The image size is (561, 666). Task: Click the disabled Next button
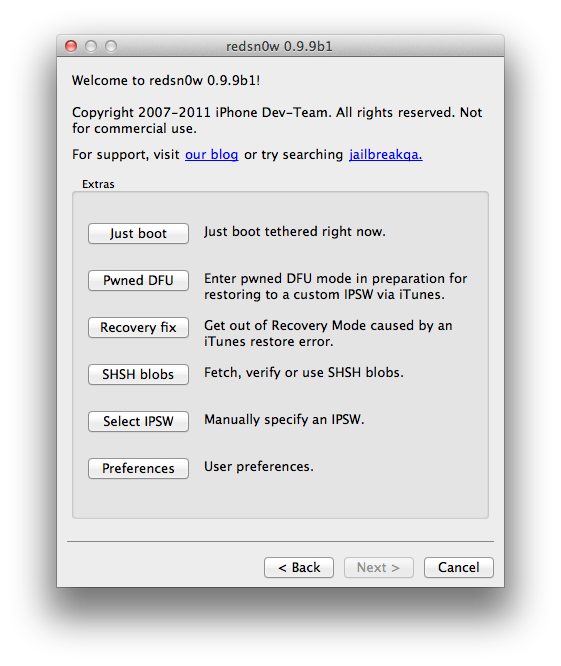(x=378, y=567)
